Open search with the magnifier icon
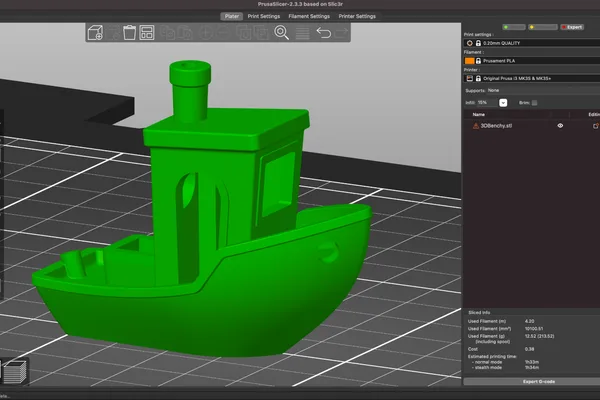 281,33
